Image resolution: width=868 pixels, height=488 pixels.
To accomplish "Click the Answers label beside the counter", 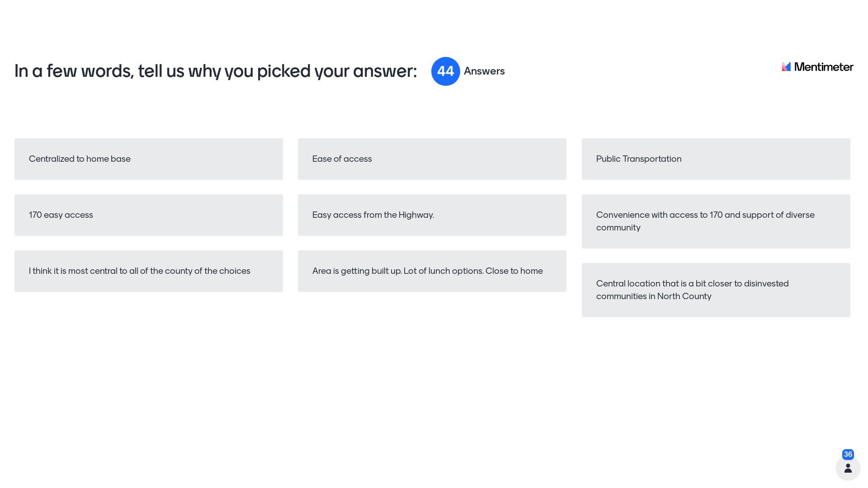I will 484,71.
